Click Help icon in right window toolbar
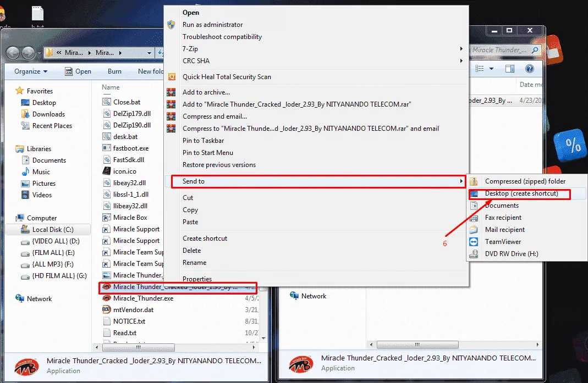This screenshot has height=383, width=588. coord(530,69)
